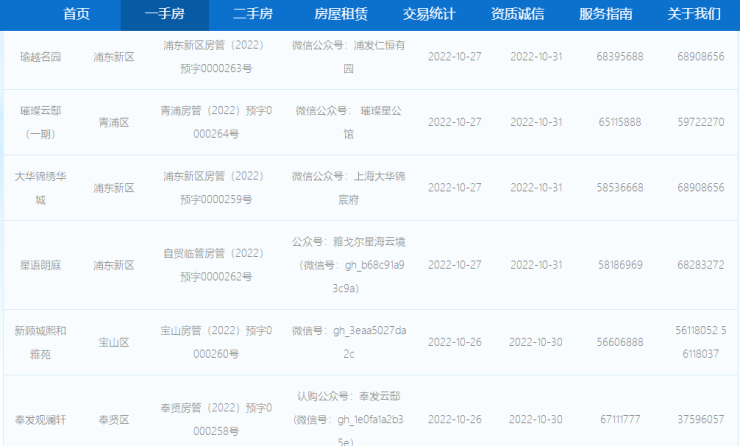Click 68908656 in 瑜越名园 row
The height and width of the screenshot is (446, 740).
[701, 57]
